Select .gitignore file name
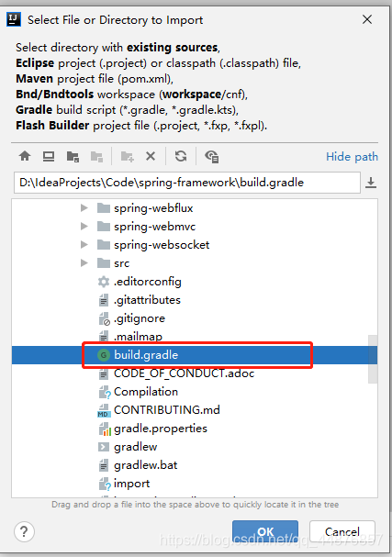This screenshot has height=557, width=392. (x=140, y=318)
